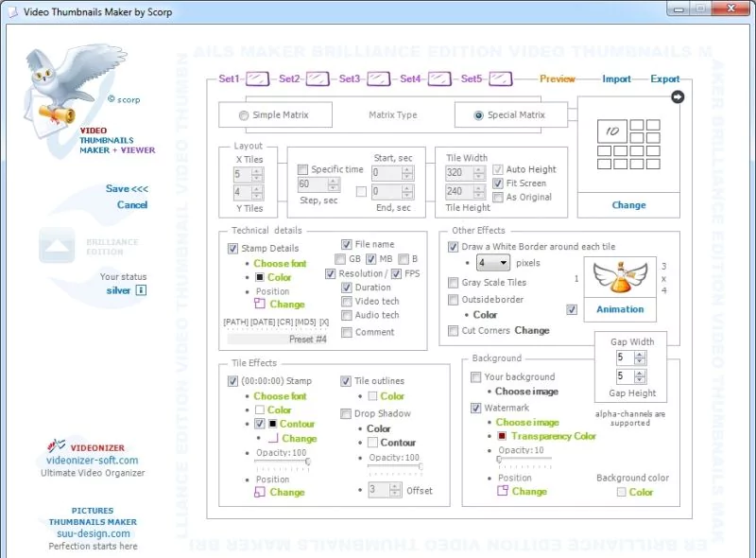This screenshot has height=558, width=756.
Task: Open the Export tab
Action: click(665, 79)
